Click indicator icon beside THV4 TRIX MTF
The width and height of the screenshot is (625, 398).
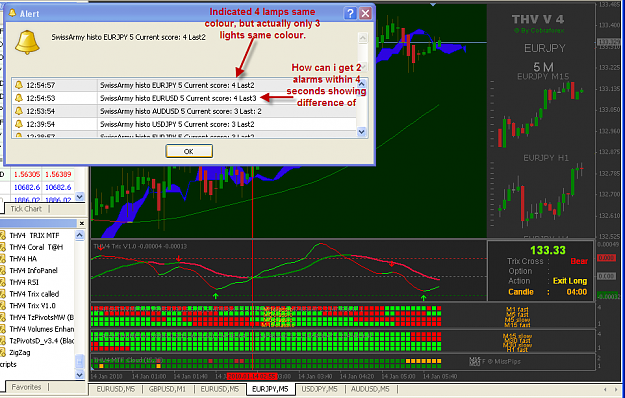(x=2, y=235)
